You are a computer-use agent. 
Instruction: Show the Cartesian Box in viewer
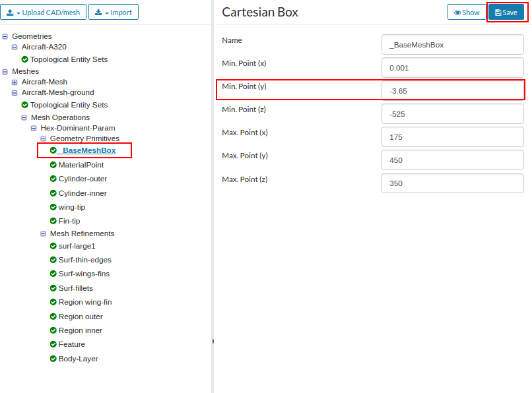point(467,13)
